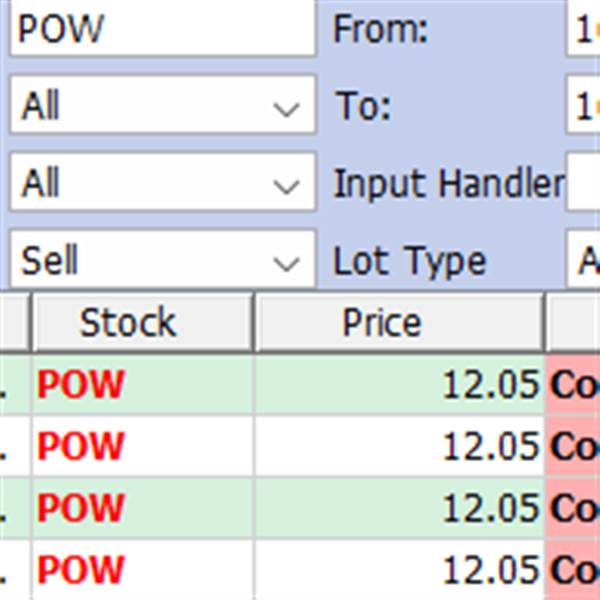Select POW in the first table row
The width and height of the screenshot is (600, 600).
point(80,385)
